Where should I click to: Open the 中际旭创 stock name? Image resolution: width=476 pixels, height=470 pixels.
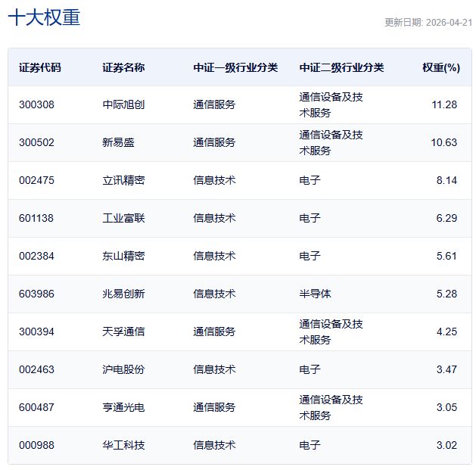(123, 104)
